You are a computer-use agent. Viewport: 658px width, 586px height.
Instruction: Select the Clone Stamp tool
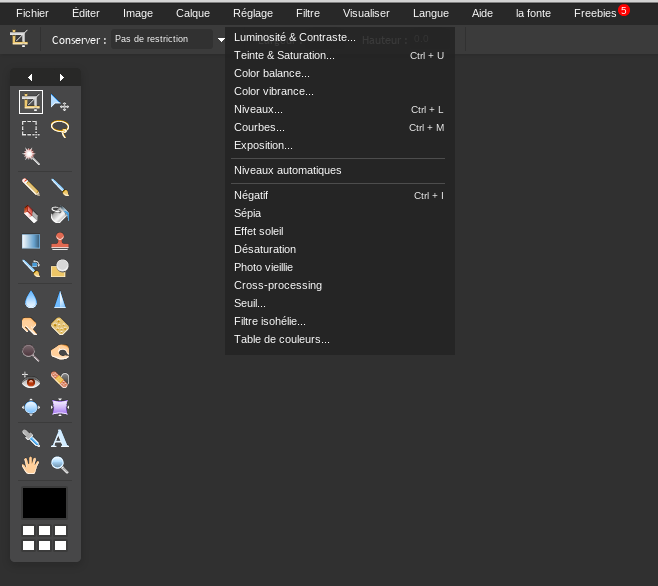coord(60,242)
